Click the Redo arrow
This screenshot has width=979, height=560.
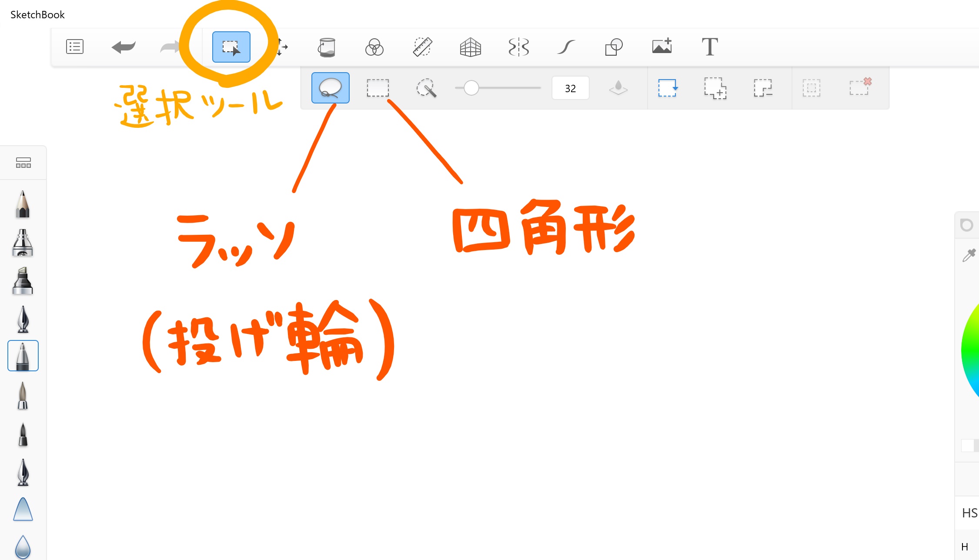[170, 47]
